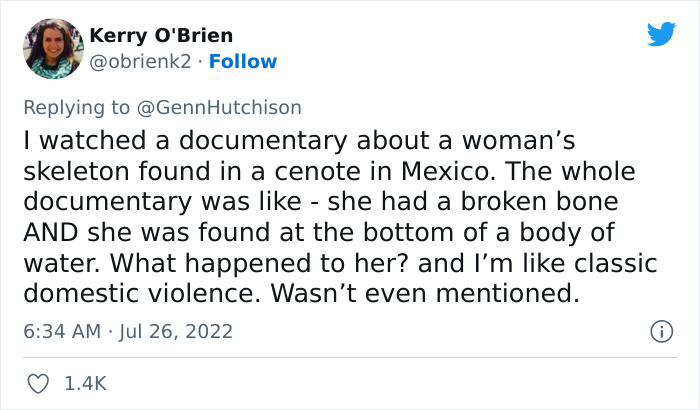Click the Kerry O'Brien display name
This screenshot has width=700, height=410.
click(161, 36)
